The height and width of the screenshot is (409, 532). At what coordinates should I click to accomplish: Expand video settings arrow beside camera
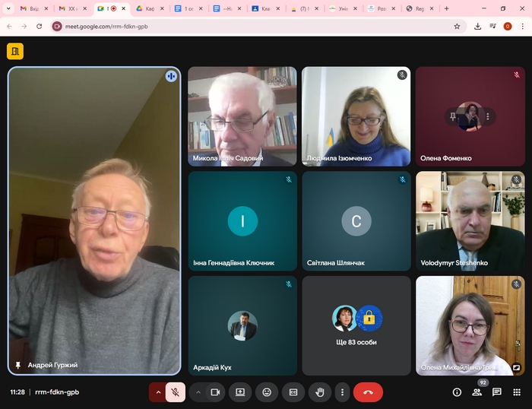click(198, 392)
